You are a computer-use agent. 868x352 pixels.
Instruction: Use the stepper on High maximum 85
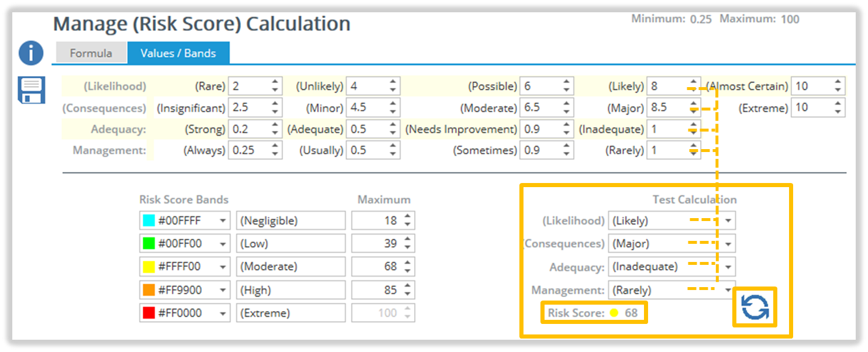408,290
